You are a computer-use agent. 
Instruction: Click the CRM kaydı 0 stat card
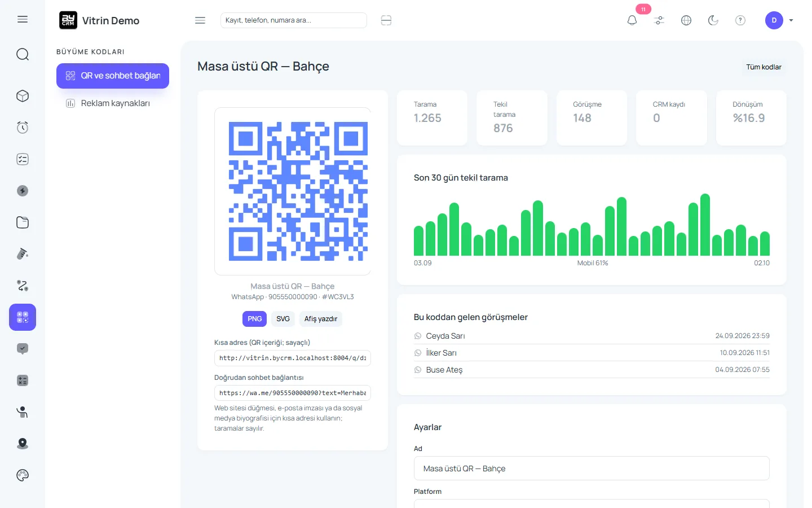click(x=672, y=118)
